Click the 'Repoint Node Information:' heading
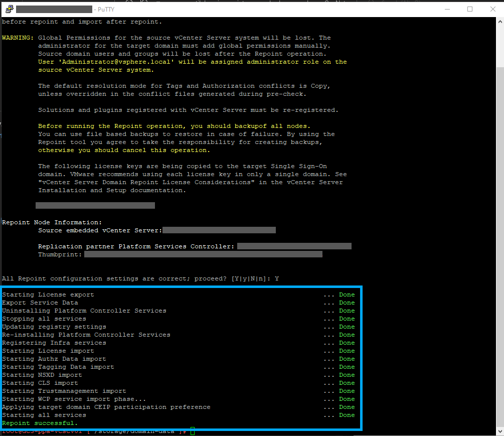Viewport: 504px width, 436px height. coord(52,222)
